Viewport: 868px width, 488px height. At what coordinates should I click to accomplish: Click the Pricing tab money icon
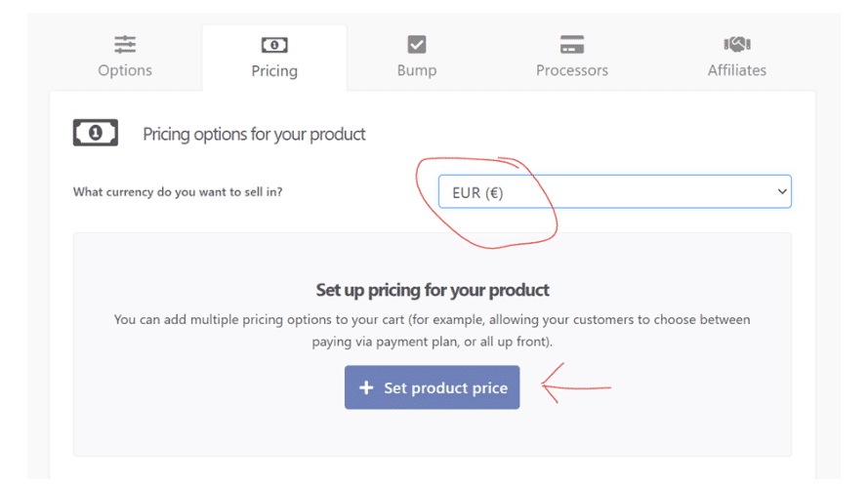coord(274,45)
